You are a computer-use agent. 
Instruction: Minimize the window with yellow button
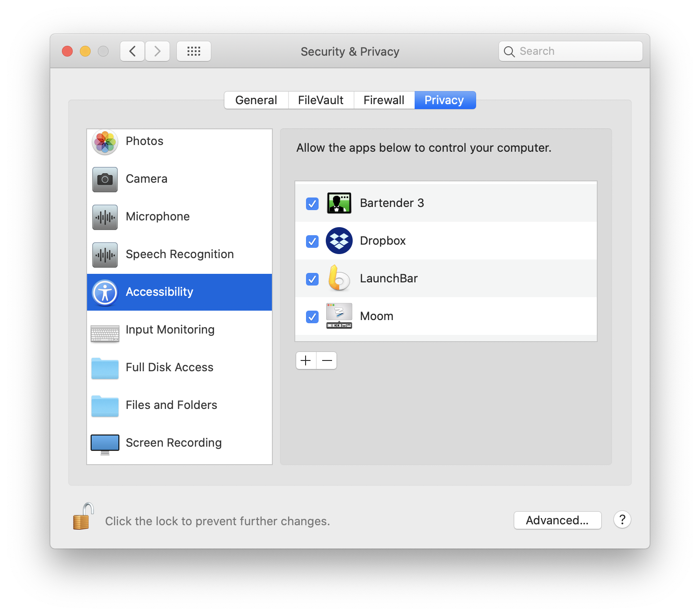click(85, 51)
